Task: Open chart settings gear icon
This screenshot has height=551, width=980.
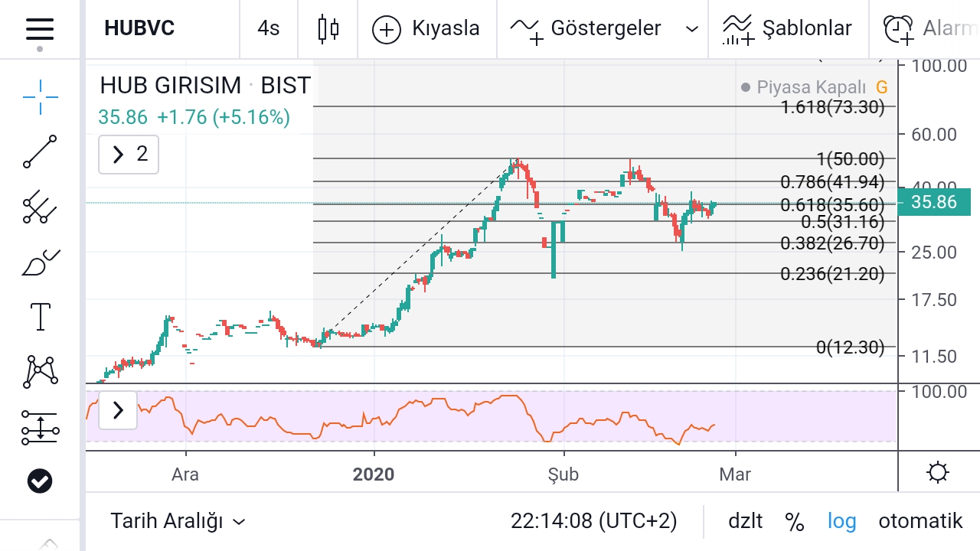Action: pos(938,472)
